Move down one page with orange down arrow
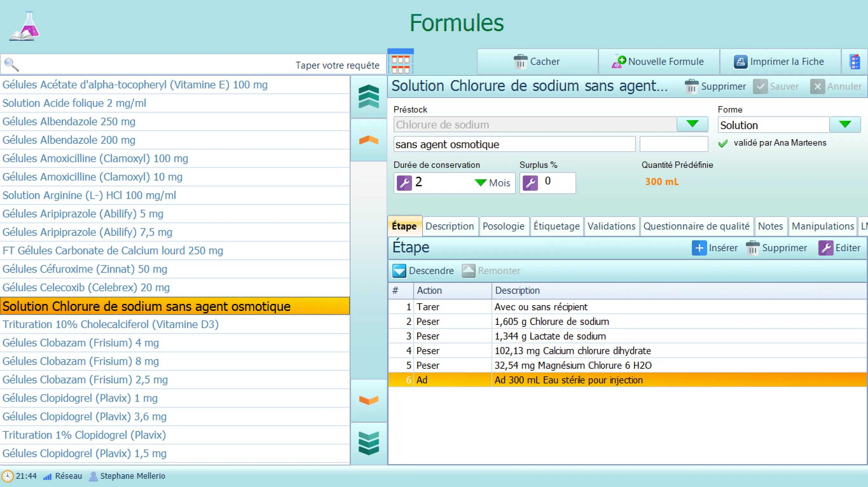Screen dimensions: 868x487 [369, 400]
